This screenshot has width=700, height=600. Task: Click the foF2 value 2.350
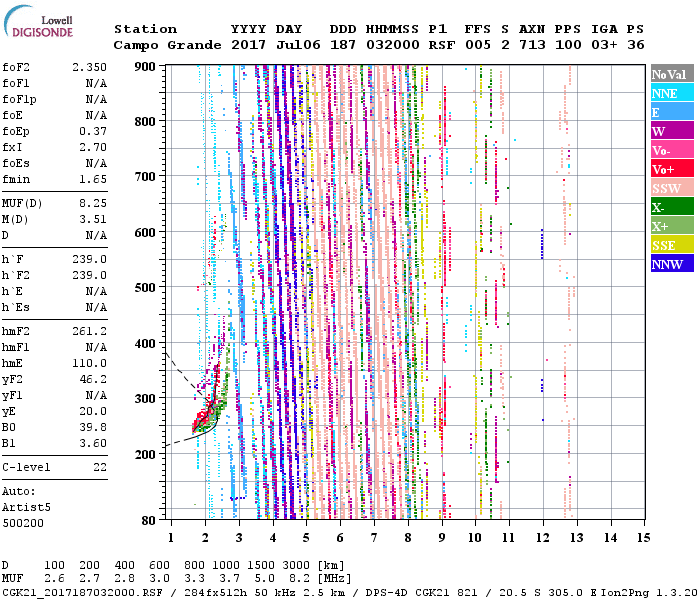(89, 67)
